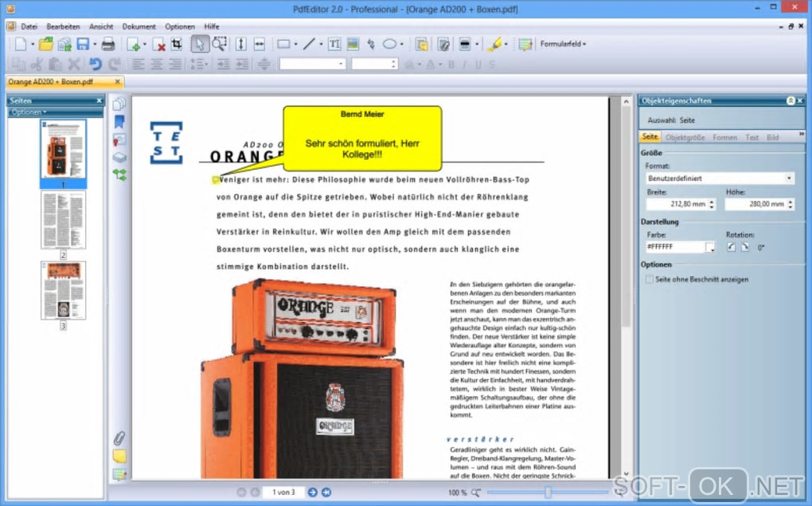Select the text box tool
The height and width of the screenshot is (506, 812).
tap(334, 44)
